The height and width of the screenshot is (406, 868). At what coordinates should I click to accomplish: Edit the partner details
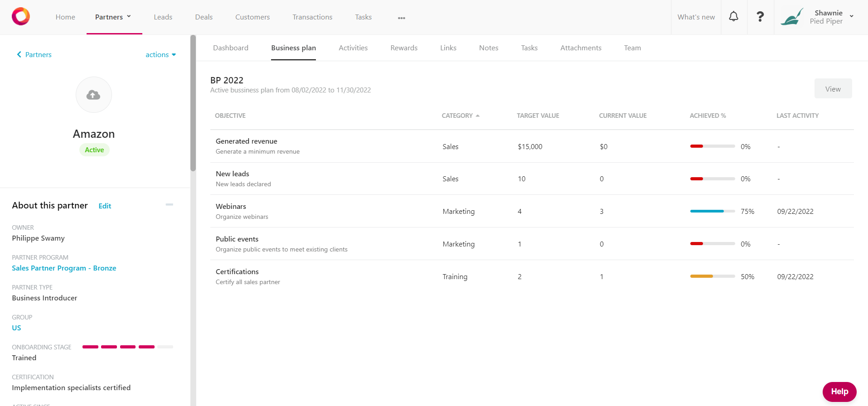[105, 206]
